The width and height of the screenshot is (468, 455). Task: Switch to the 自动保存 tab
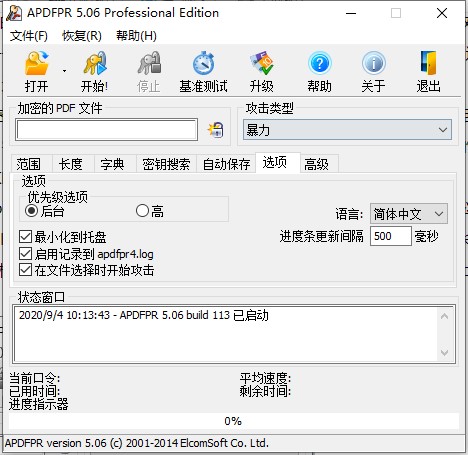226,164
